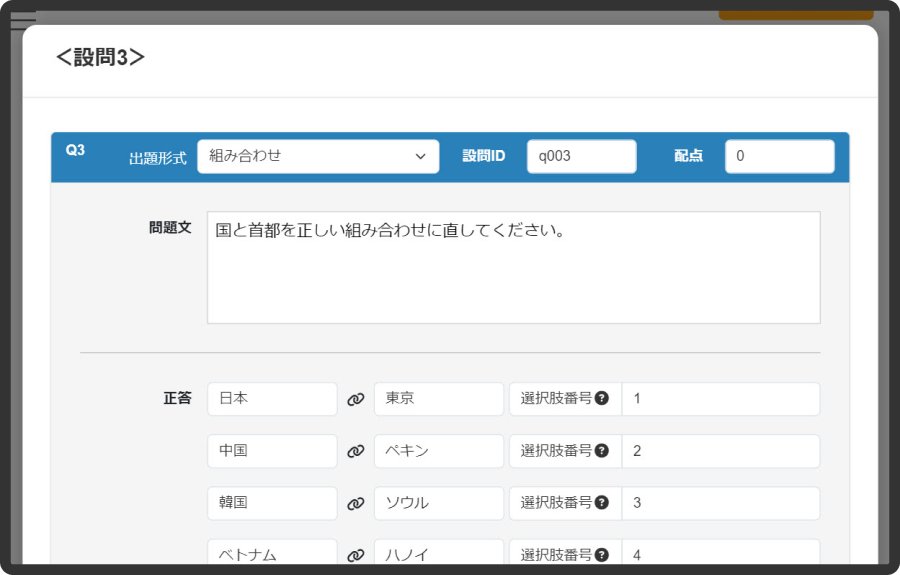This screenshot has width=900, height=575.
Task: Open help icon for 選択肢番号 in ハノイ row
Action: 602,555
